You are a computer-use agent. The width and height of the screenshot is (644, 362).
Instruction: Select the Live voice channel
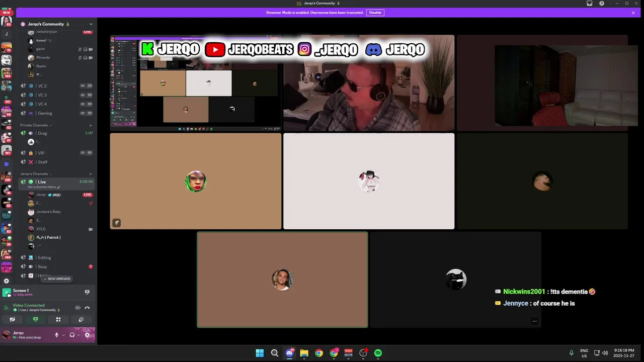(56, 182)
